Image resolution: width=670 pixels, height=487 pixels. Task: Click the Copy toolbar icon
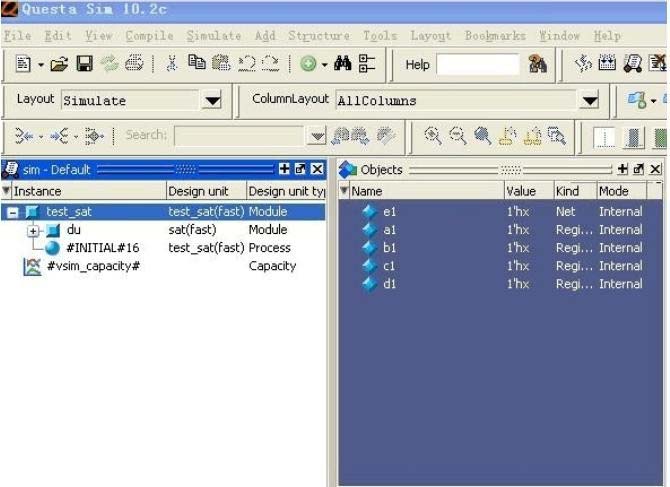click(x=197, y=63)
